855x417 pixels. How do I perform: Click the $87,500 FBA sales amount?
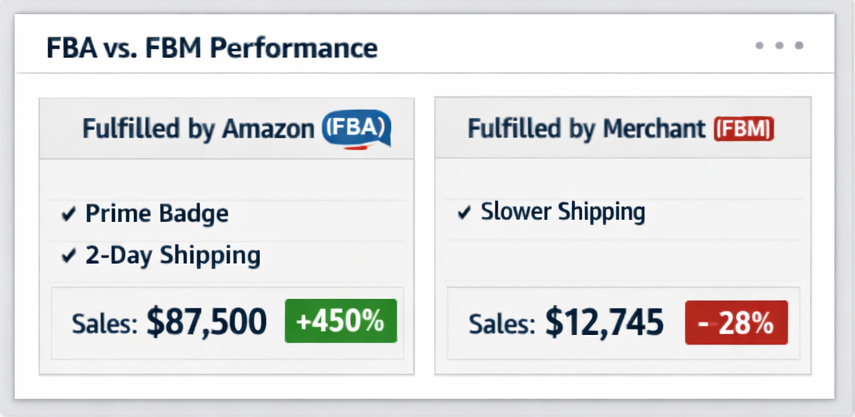click(207, 322)
